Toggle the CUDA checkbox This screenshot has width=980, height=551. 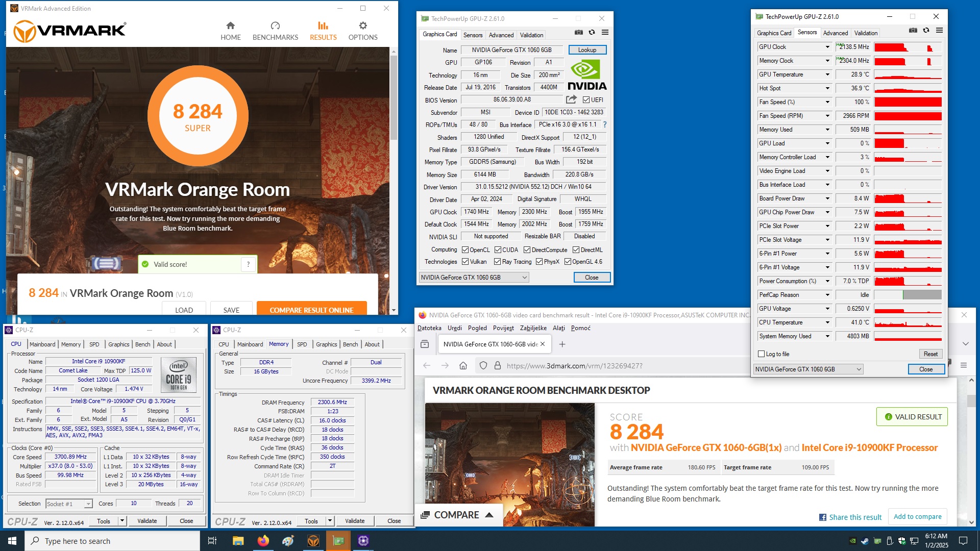point(498,250)
